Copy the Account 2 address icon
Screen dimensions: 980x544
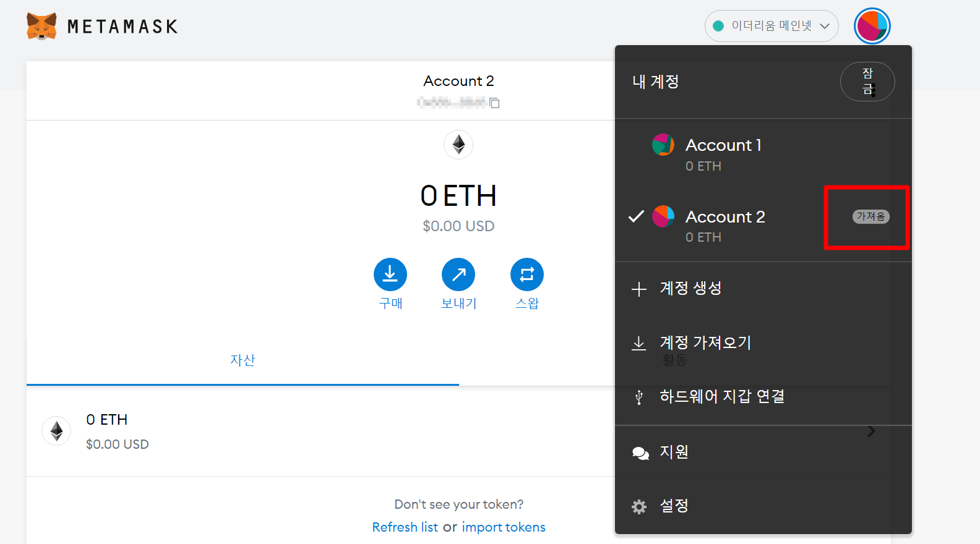point(494,103)
